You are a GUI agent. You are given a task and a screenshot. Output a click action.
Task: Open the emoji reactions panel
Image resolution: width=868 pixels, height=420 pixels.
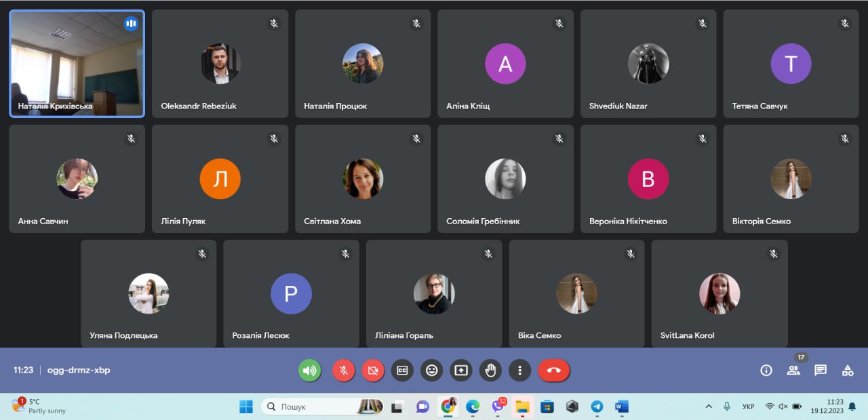coord(431,370)
